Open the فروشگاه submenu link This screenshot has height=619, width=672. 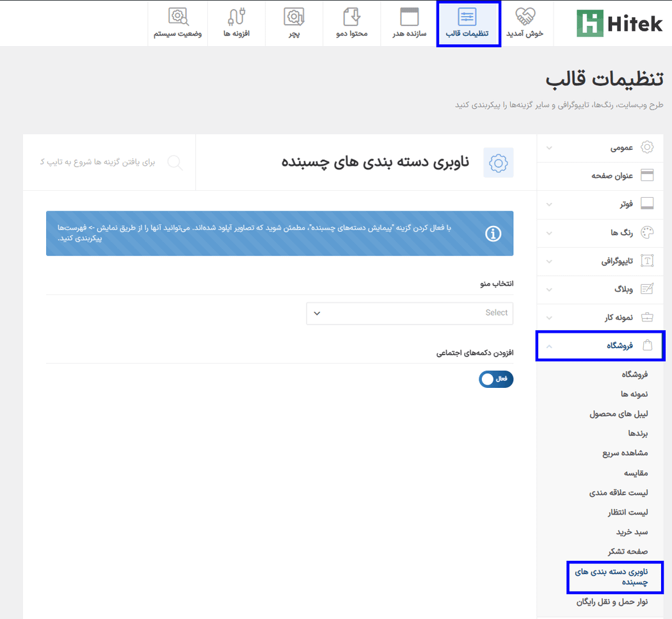635,374
